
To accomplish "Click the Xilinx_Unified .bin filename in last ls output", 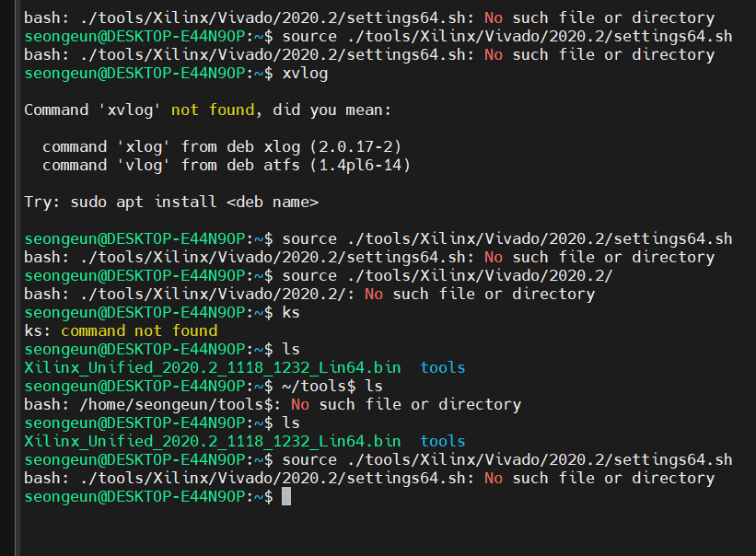I will point(212,442).
